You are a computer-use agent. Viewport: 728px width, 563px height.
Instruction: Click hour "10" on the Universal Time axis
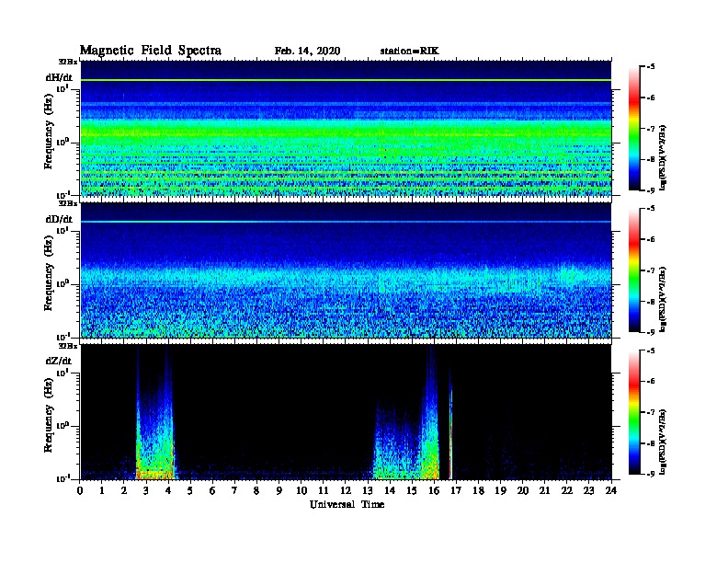tap(301, 491)
